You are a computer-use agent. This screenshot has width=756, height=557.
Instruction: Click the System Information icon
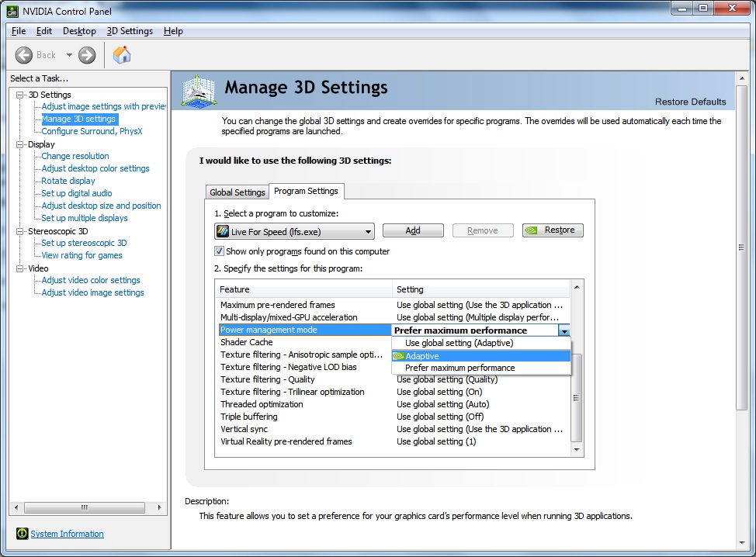[23, 534]
